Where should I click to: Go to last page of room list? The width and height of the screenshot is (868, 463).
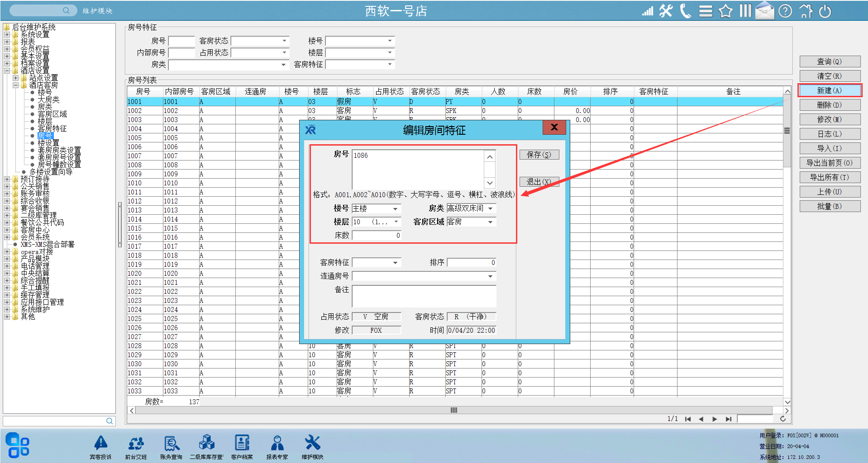click(729, 419)
